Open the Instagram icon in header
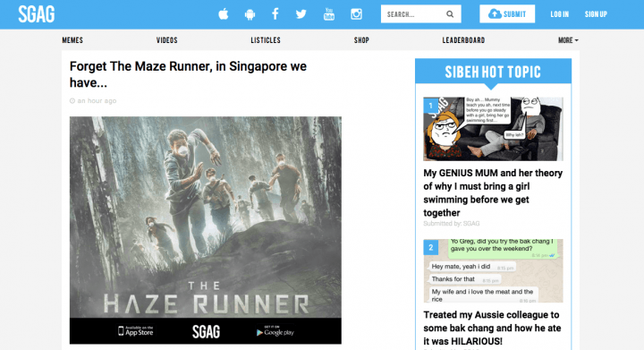644x350 pixels. (356, 14)
